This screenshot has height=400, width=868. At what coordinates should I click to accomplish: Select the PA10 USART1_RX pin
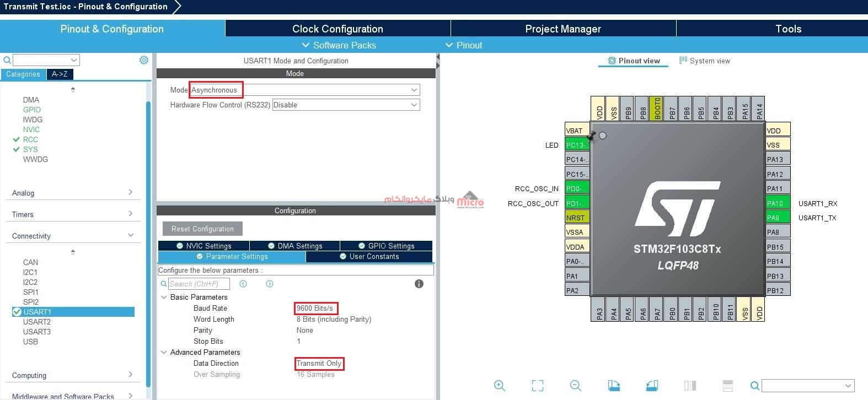pos(778,203)
